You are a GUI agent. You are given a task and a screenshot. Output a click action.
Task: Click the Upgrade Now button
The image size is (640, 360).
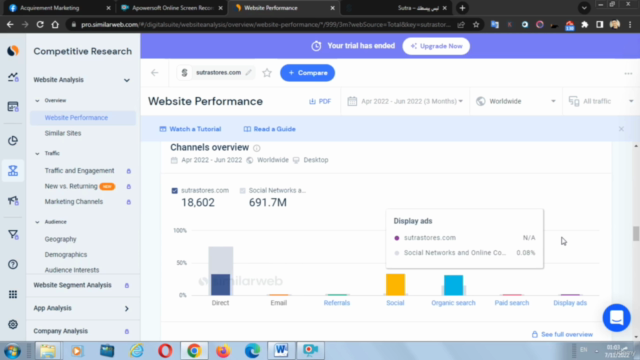click(x=436, y=46)
